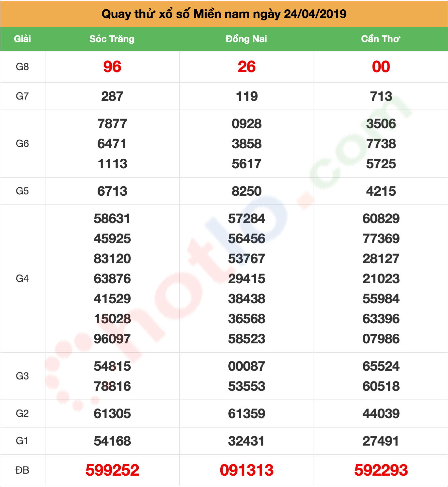Screen dimensions: 448x487
Task: Click G4 value 57284
Action: click(247, 219)
